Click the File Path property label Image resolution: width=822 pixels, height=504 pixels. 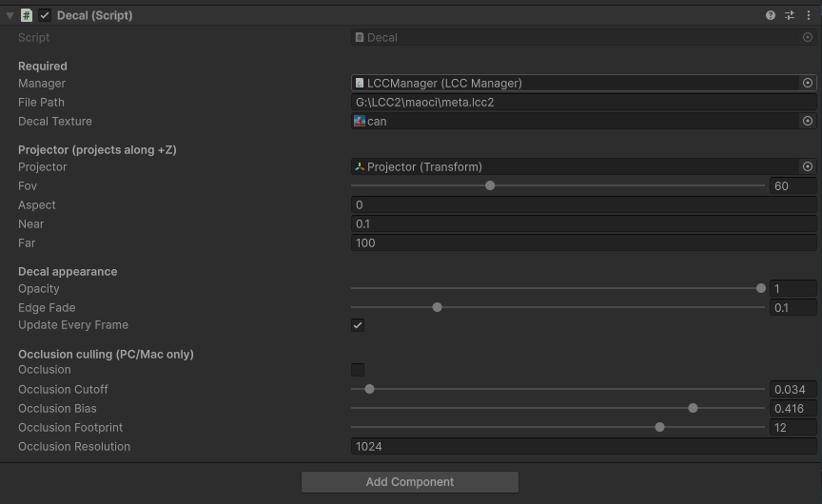point(42,102)
